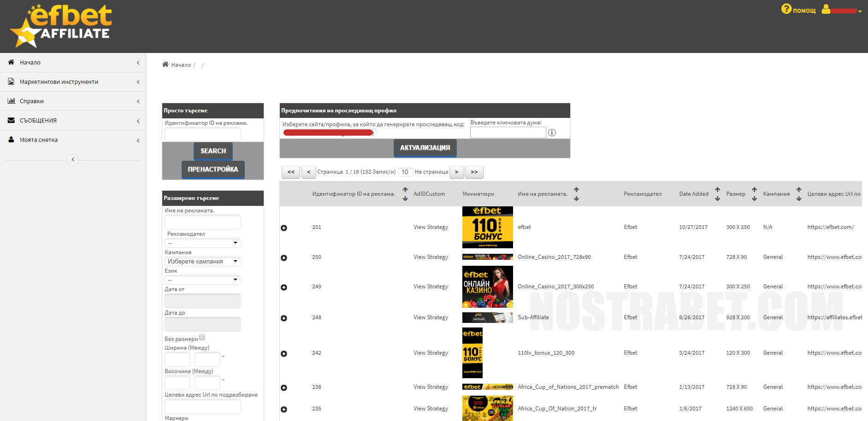Expand row 236 with the plus icon
Image resolution: width=868 pixels, height=421 pixels.
pyautogui.click(x=284, y=388)
